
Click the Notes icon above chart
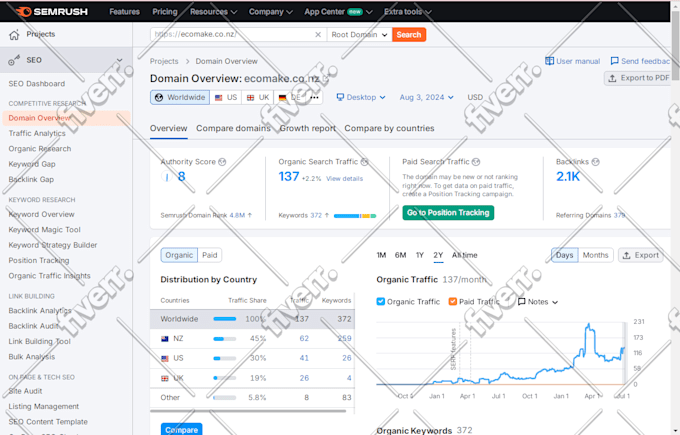[x=522, y=301]
